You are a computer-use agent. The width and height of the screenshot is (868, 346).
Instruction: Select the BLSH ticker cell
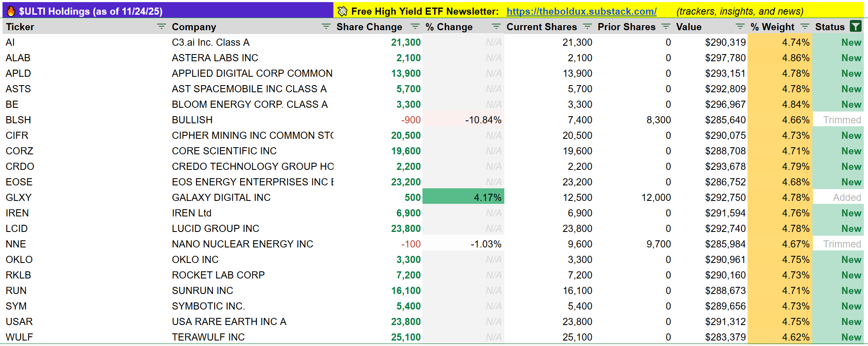coord(86,120)
